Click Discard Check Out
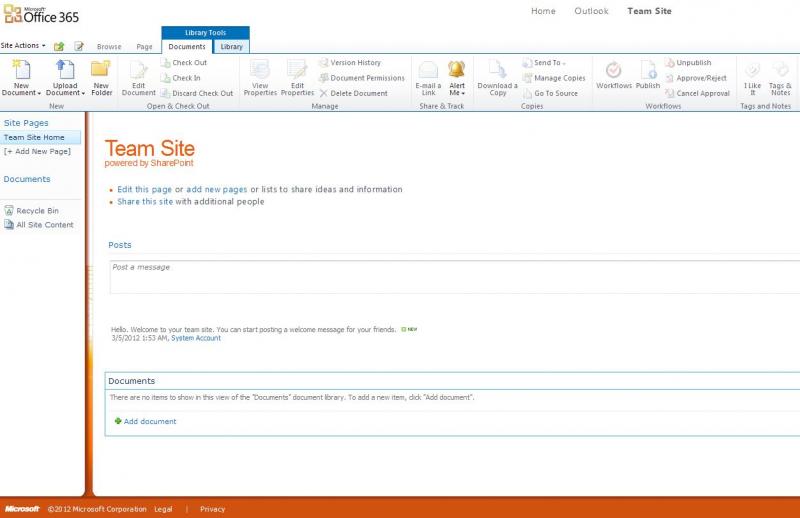800x518 pixels. pyautogui.click(x=197, y=93)
